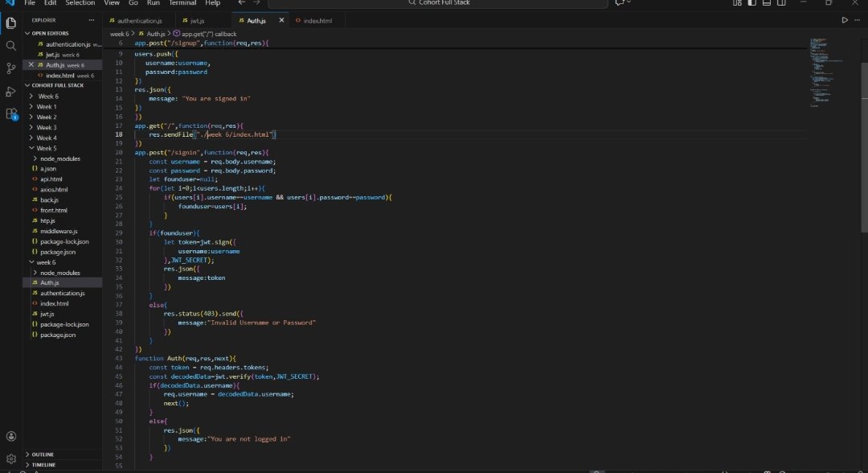Open axios.html in the file tree
Image resolution: width=868 pixels, height=473 pixels.
click(54, 189)
